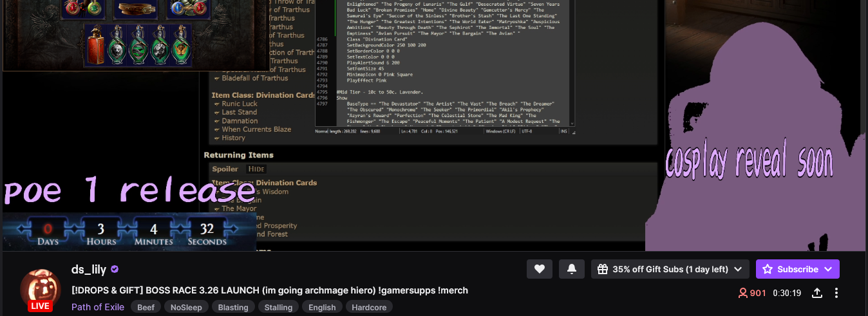Click the Seconds value in countdown

[x=207, y=228]
